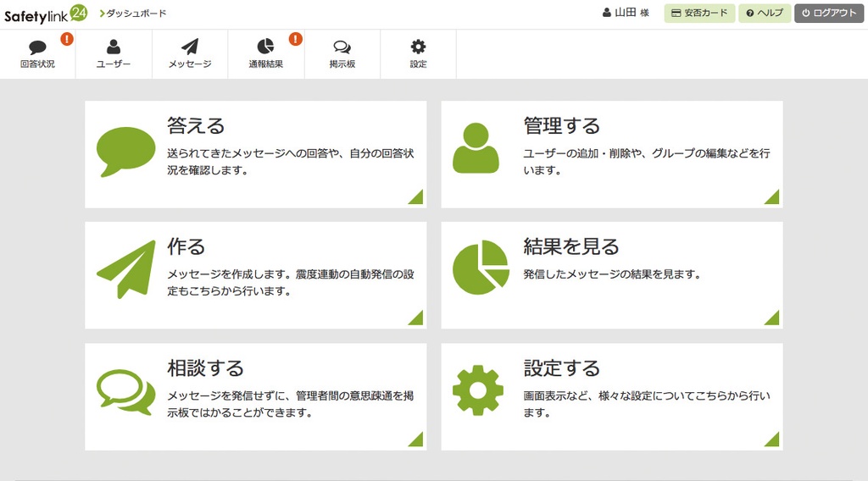This screenshot has height=481, width=868.
Task: Open the 管理する heading
Action: [562, 125]
